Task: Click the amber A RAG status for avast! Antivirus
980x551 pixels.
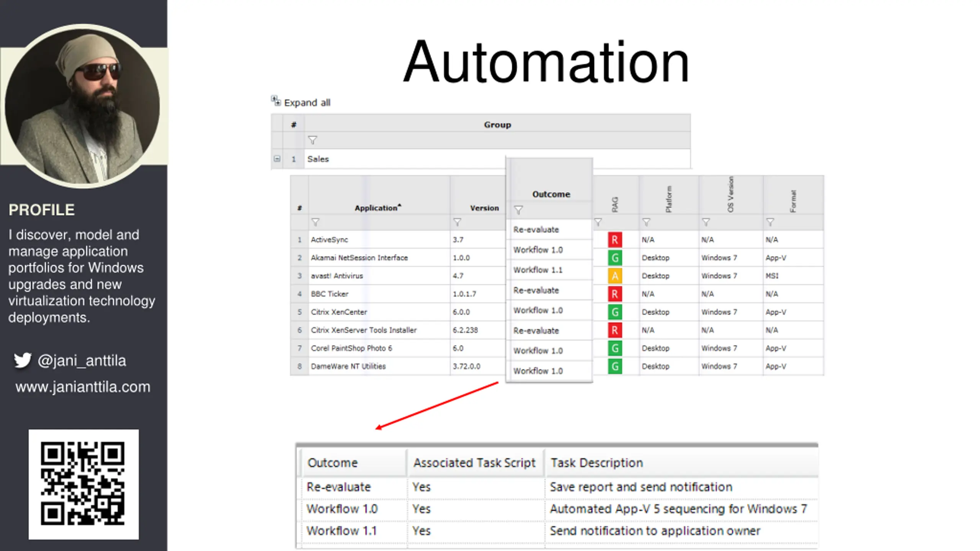Action: click(x=615, y=276)
